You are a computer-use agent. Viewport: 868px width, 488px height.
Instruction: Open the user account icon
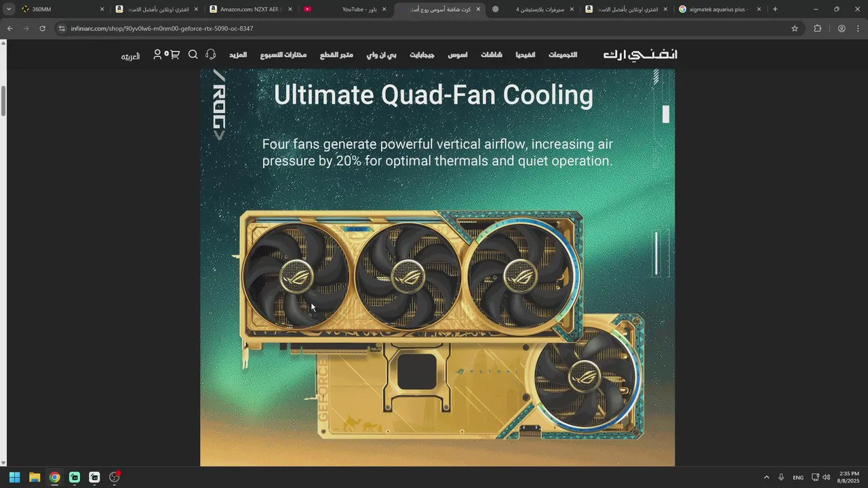[158, 54]
